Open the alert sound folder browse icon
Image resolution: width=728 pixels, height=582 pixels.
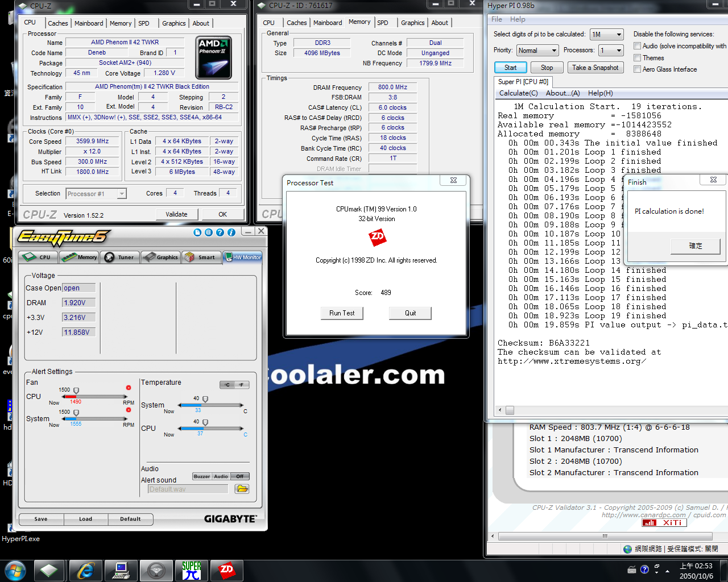click(x=242, y=489)
